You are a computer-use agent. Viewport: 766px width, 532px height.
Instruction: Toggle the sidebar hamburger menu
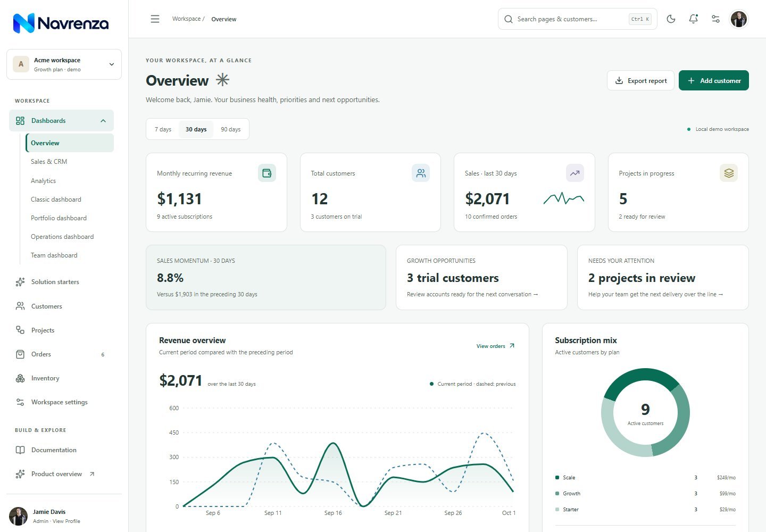[x=155, y=19]
